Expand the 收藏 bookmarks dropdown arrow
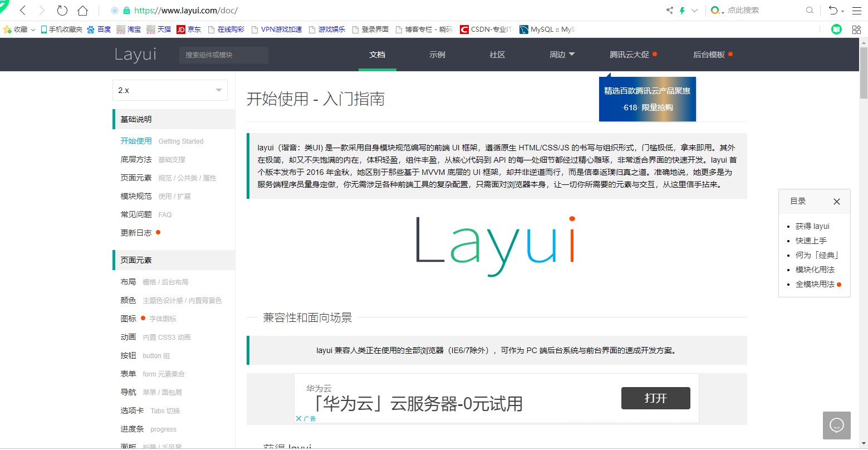The image size is (868, 450). (33, 30)
